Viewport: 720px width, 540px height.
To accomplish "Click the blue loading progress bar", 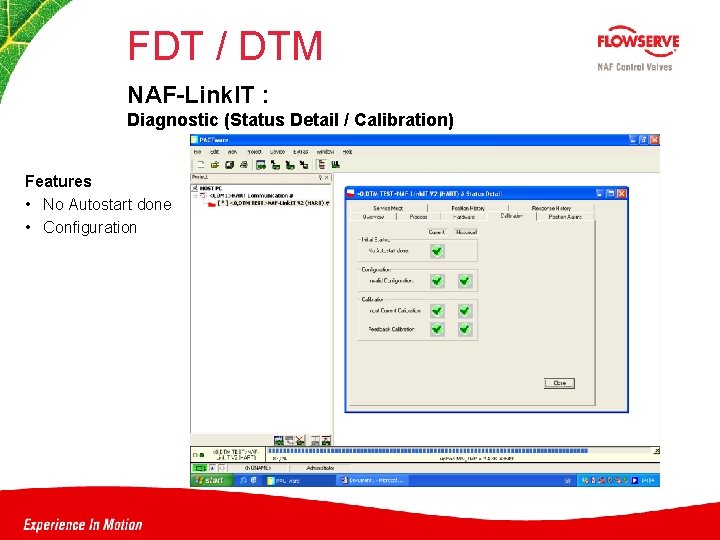I will pos(428,451).
